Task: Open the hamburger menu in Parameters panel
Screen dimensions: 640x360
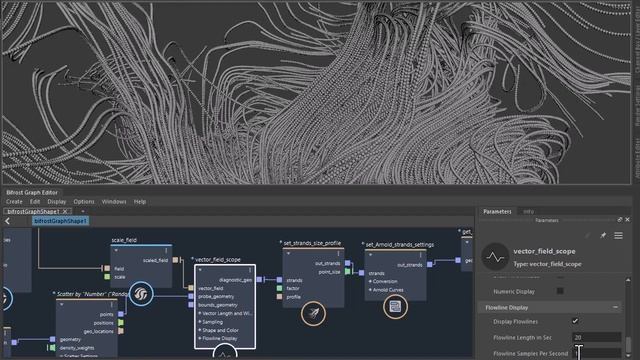Action: pos(618,236)
